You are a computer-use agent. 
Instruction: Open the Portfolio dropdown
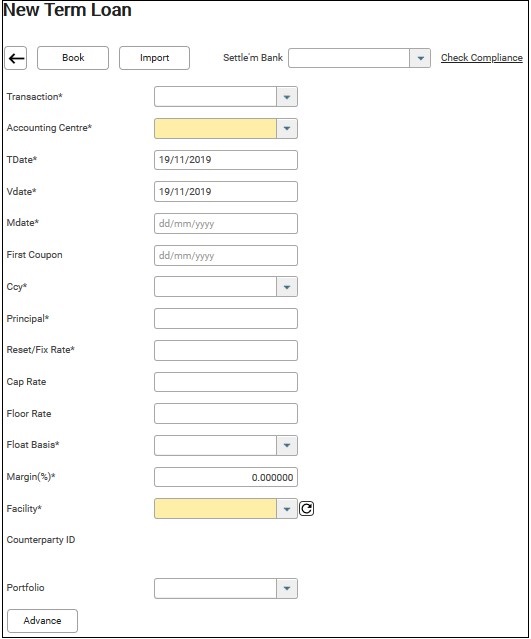pos(287,588)
